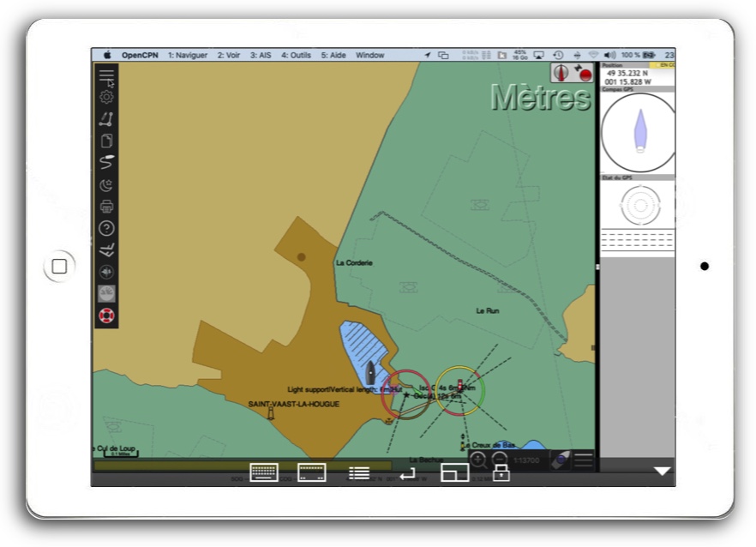Click the Mètres depth unit label
The image size is (756, 547).
tap(541, 98)
